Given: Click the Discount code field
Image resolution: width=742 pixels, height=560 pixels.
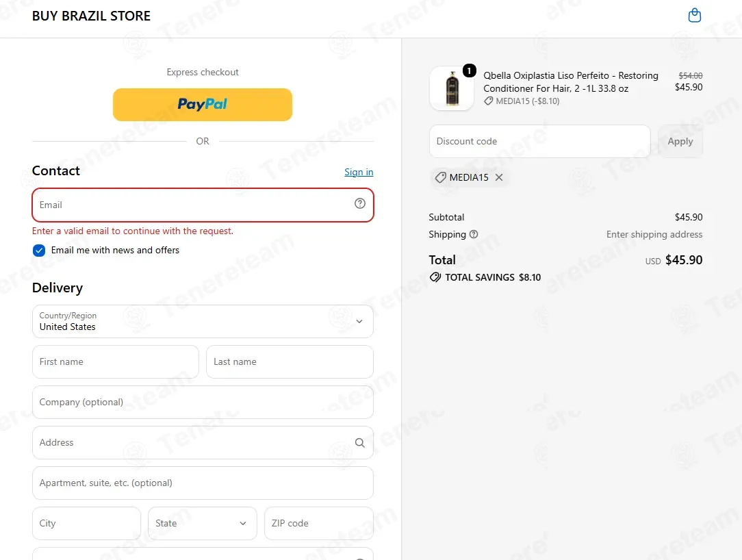Looking at the screenshot, I should [540, 142].
